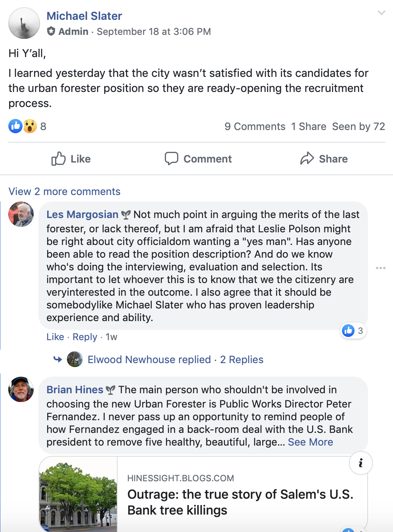Open Les Margosian's profile picture
This screenshot has width=393, height=532.
21,214
